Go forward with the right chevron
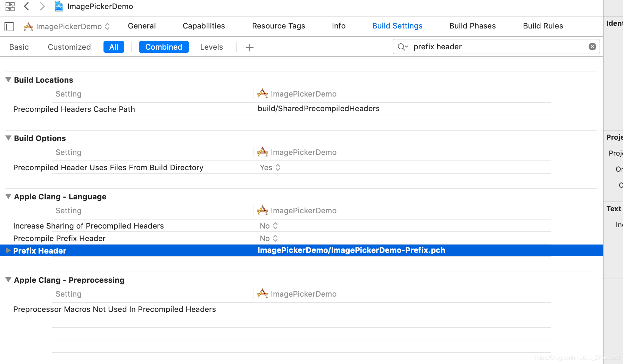623x364 pixels. pos(42,6)
